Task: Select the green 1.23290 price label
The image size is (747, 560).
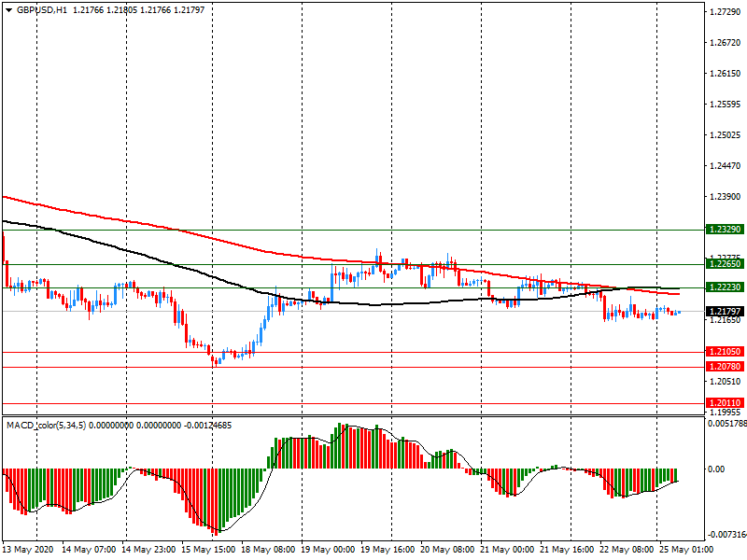Action: click(x=725, y=229)
